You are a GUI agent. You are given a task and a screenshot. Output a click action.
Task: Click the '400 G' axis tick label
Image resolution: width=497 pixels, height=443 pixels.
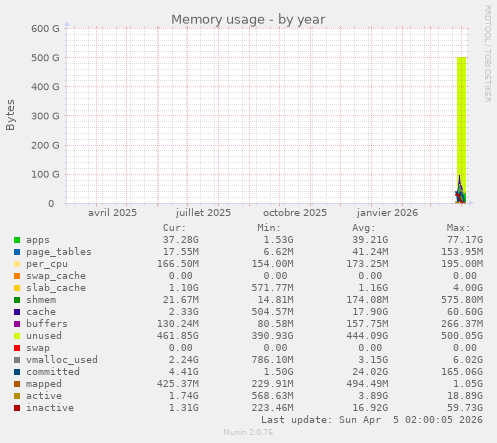coord(45,87)
